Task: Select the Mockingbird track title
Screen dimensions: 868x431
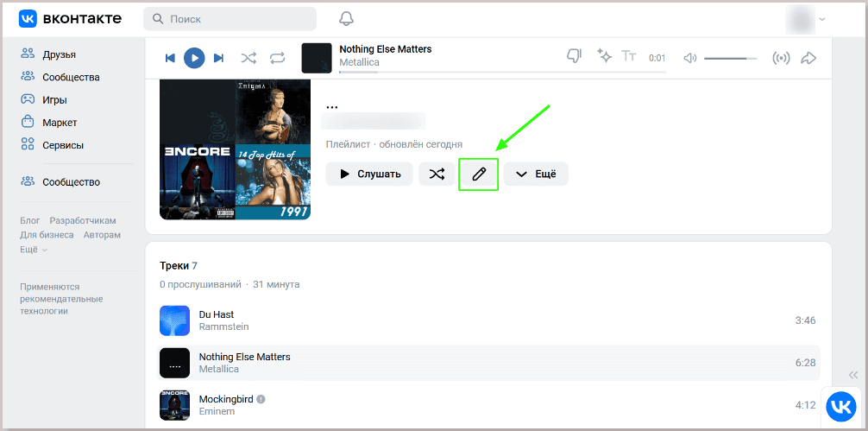Action: tap(226, 399)
